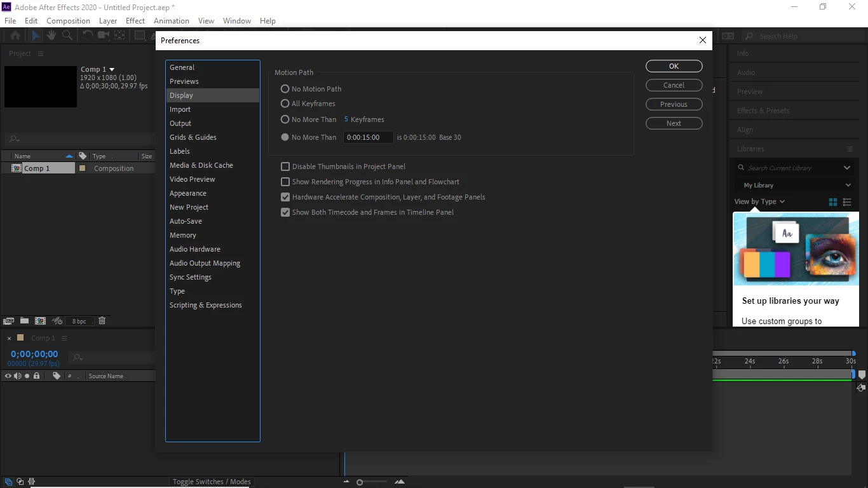Click Cancel in Preferences dialog
This screenshot has width=868, height=488.
674,85
